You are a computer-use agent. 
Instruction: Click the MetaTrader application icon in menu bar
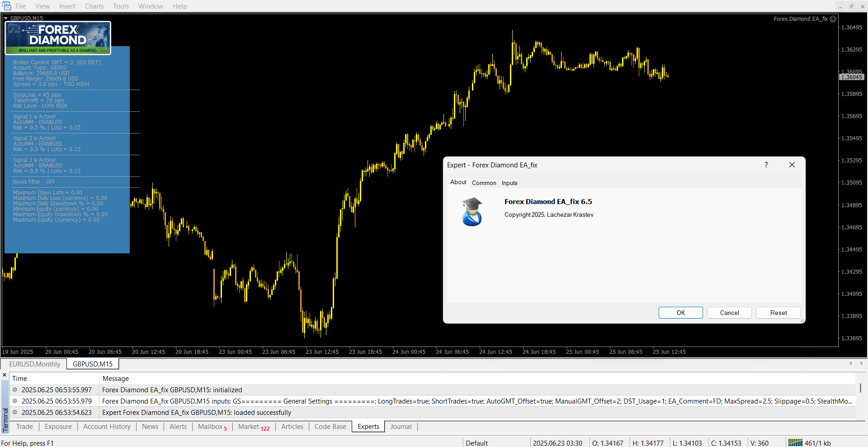point(6,6)
